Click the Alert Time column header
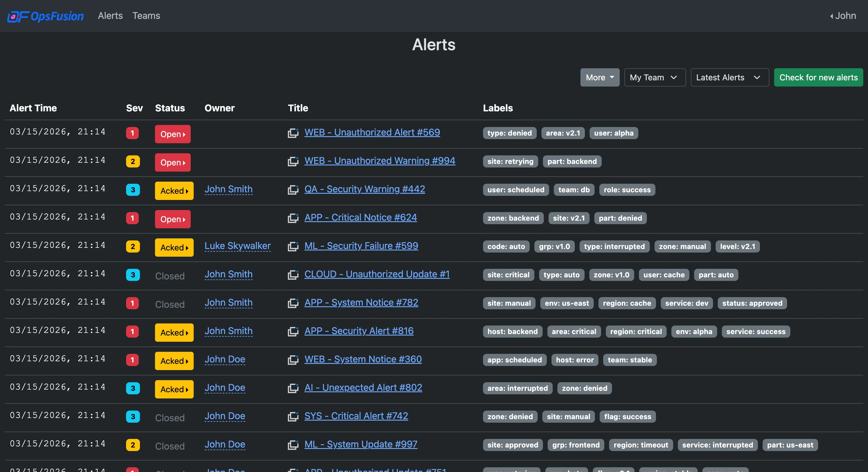 pos(33,108)
